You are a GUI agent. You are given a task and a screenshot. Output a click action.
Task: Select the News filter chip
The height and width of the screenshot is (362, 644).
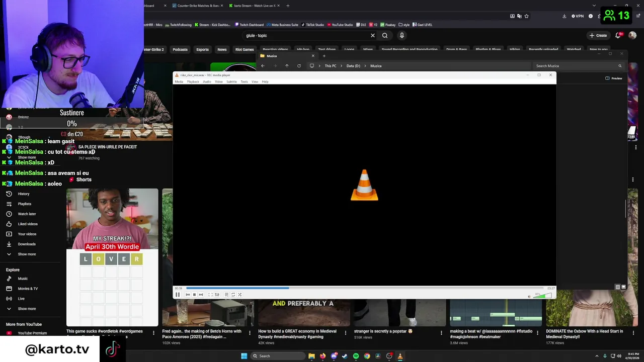pyautogui.click(x=222, y=49)
